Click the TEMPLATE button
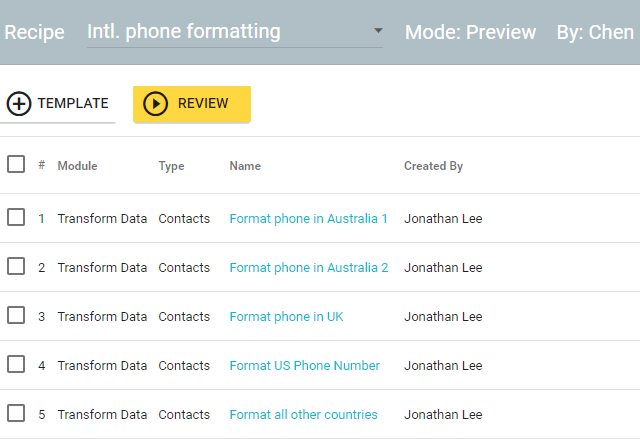The width and height of the screenshot is (640, 442). tap(58, 104)
